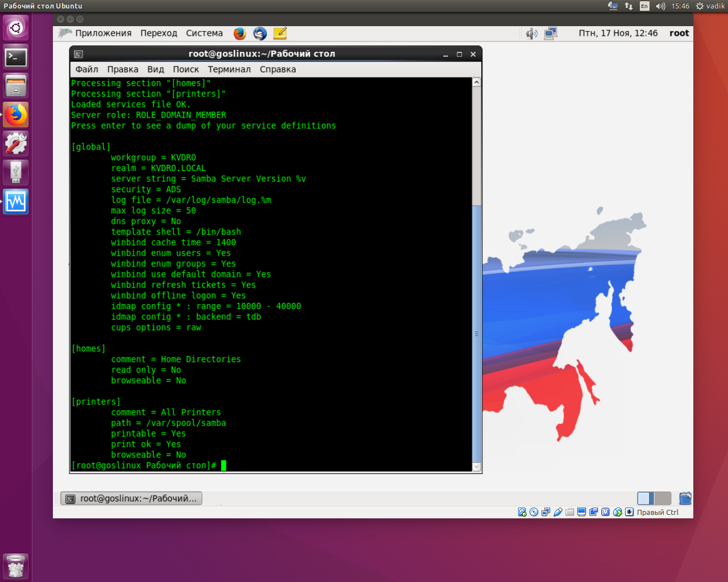The width and height of the screenshot is (728, 582).
Task: Click terminal scrollbar down arrow
Action: (x=477, y=467)
